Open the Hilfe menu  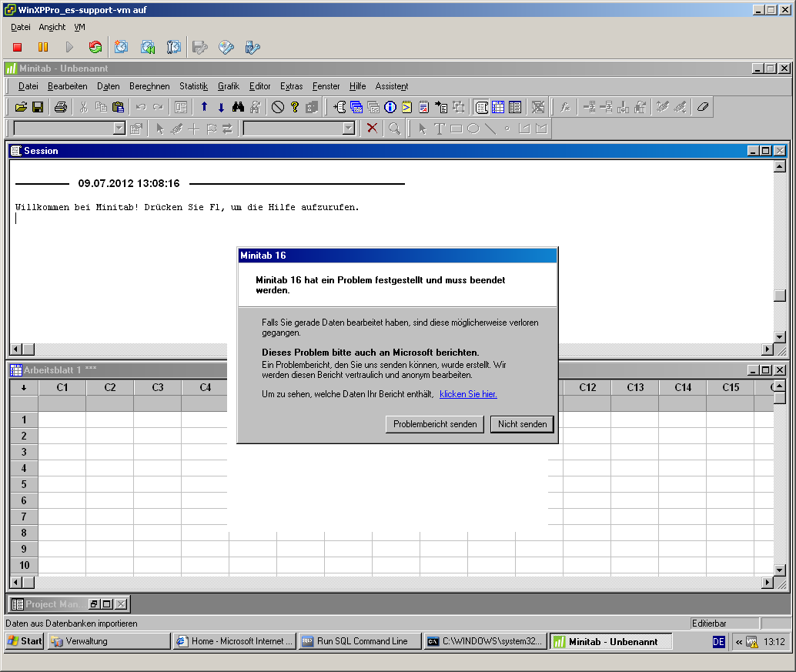(x=357, y=86)
